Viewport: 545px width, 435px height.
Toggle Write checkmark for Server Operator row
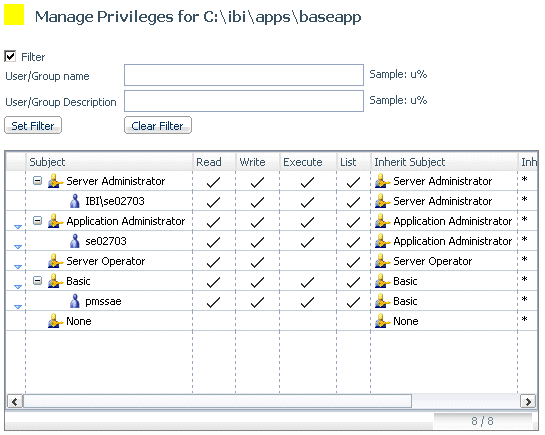tap(257, 262)
